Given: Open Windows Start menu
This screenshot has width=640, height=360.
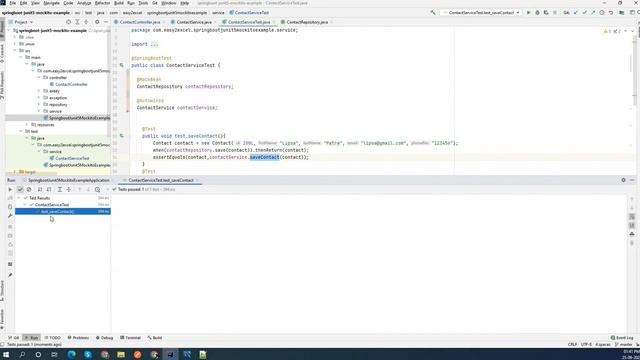Looking at the screenshot, I should click(6, 354).
